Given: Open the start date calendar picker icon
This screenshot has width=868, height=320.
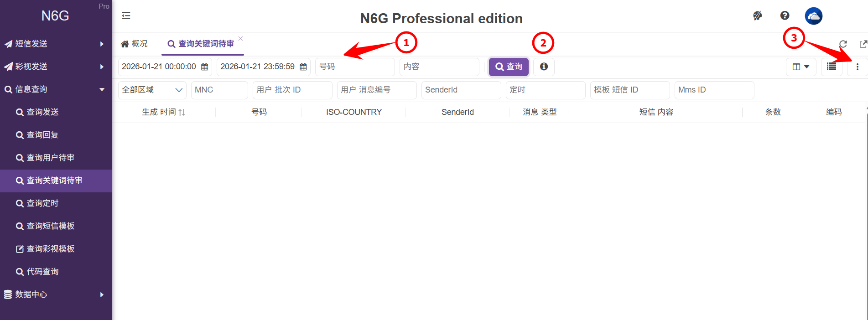Looking at the screenshot, I should pyautogui.click(x=205, y=67).
